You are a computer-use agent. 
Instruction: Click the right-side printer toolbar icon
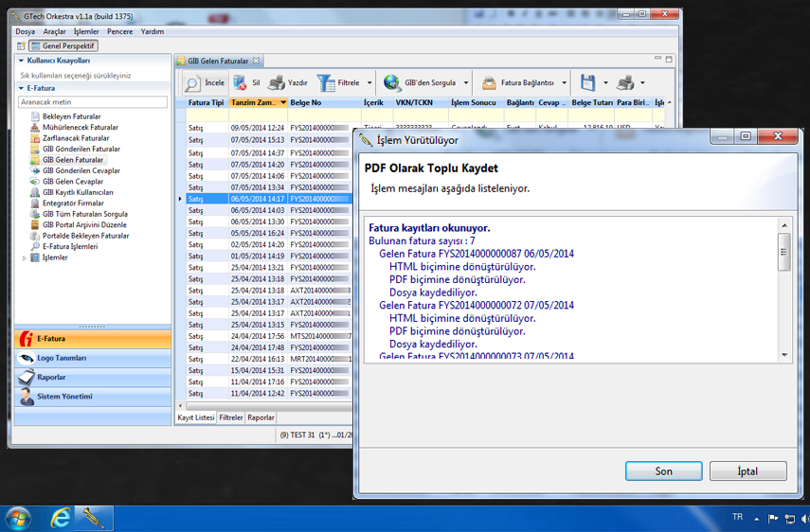coord(625,82)
